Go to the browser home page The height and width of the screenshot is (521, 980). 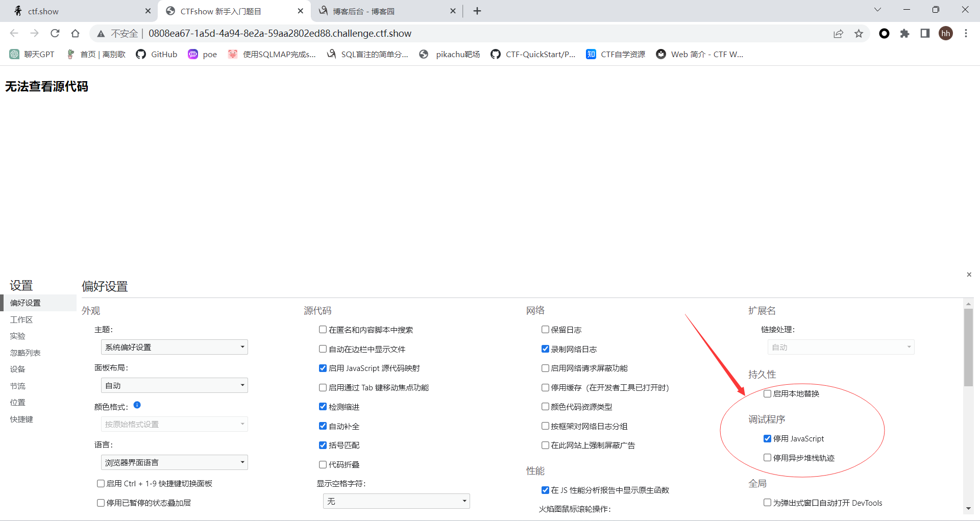pyautogui.click(x=76, y=33)
